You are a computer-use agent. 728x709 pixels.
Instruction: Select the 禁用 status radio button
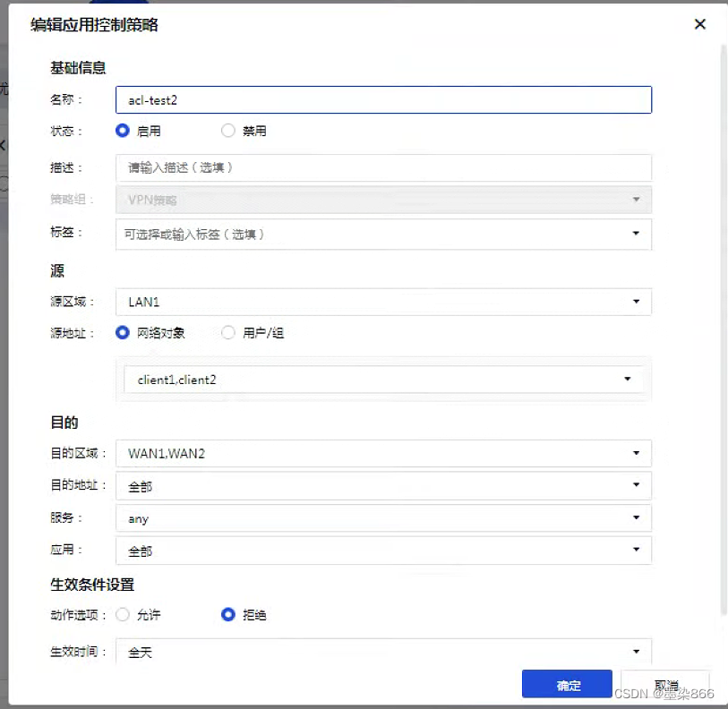pyautogui.click(x=228, y=131)
